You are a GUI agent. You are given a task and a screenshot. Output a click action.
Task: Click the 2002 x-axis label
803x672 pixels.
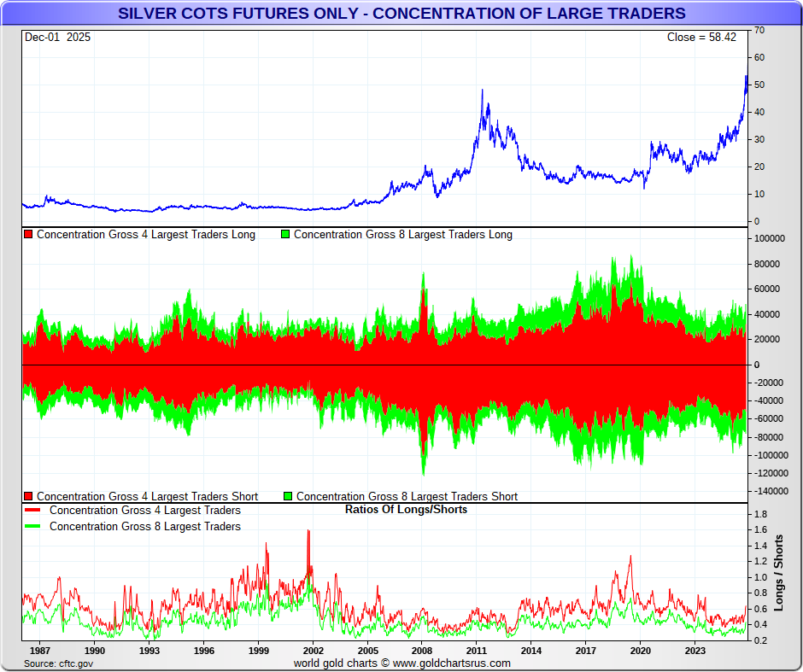pos(313,651)
